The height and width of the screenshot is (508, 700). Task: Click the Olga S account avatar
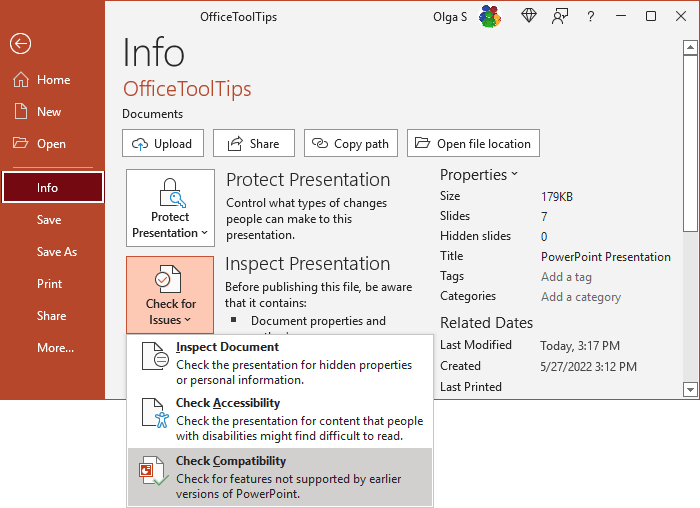[490, 17]
